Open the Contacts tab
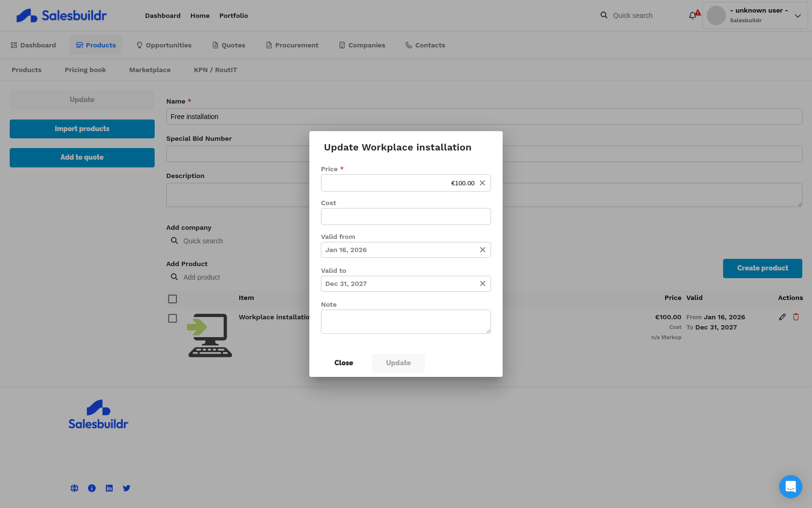The image size is (812, 508). 425,45
